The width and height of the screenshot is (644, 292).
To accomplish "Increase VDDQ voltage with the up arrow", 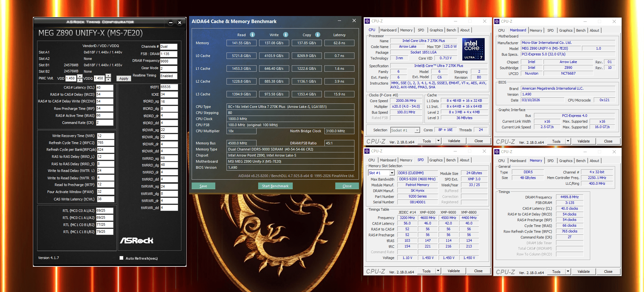I will pyautogui.click(x=108, y=76).
